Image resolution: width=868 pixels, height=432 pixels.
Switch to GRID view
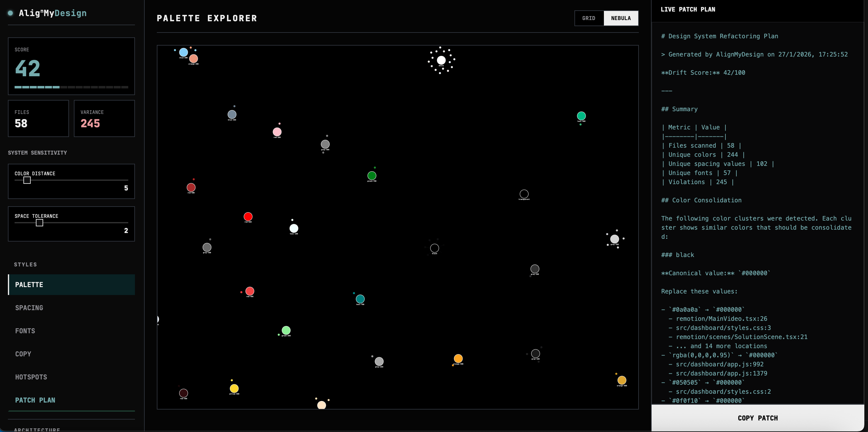(x=589, y=18)
